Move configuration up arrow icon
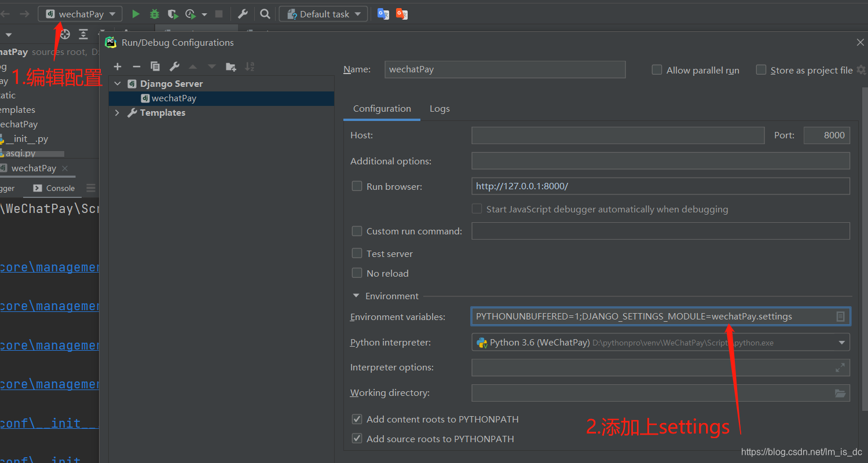This screenshot has height=463, width=868. click(193, 67)
